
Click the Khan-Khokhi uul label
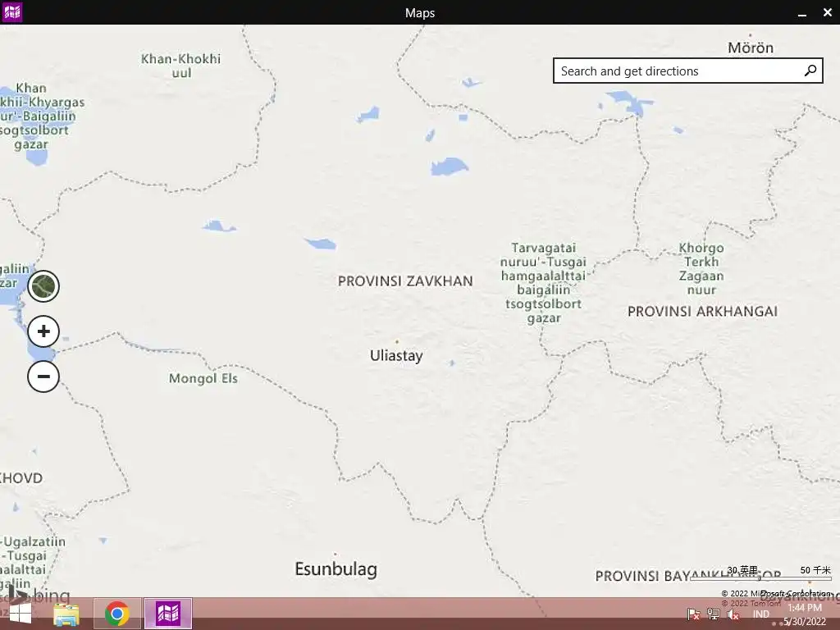(x=181, y=66)
